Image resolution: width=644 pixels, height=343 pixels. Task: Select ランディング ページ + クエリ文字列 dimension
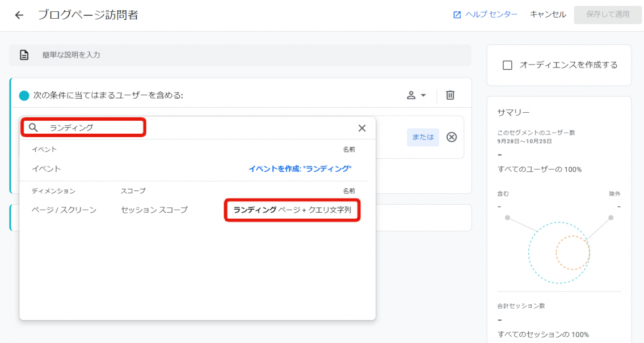point(292,210)
